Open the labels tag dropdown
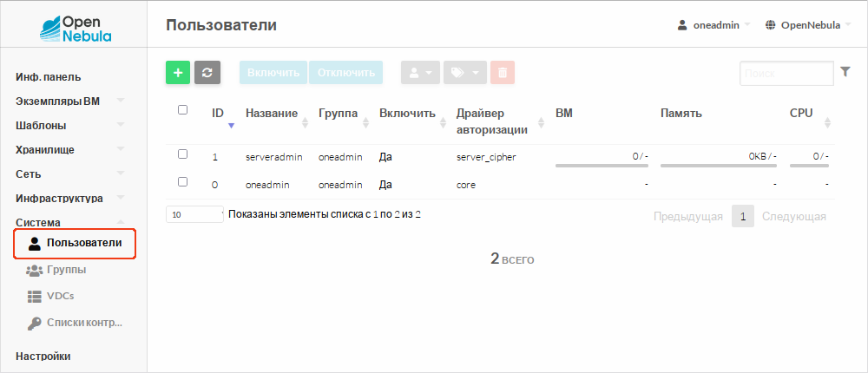This screenshot has width=868, height=373. pyautogui.click(x=465, y=73)
